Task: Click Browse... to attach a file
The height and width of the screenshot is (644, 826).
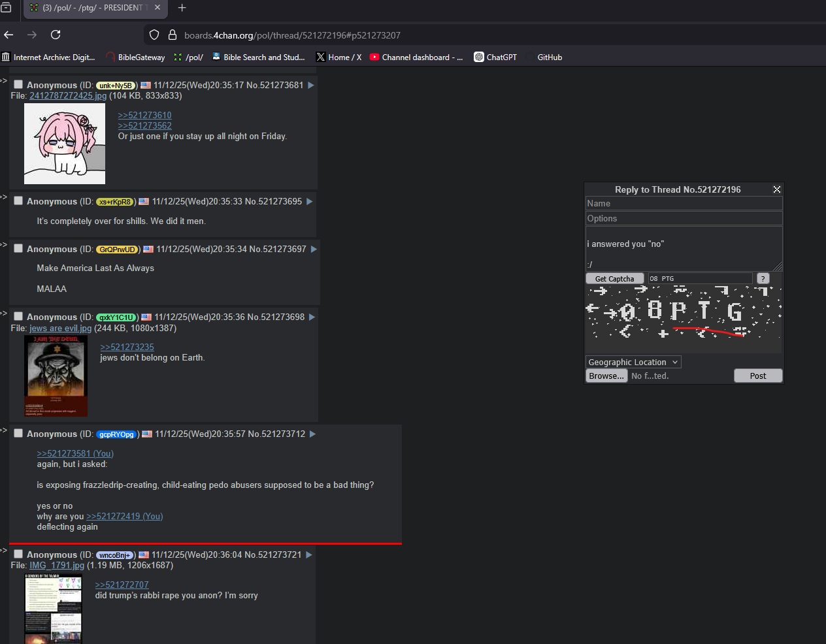Action: [x=606, y=376]
